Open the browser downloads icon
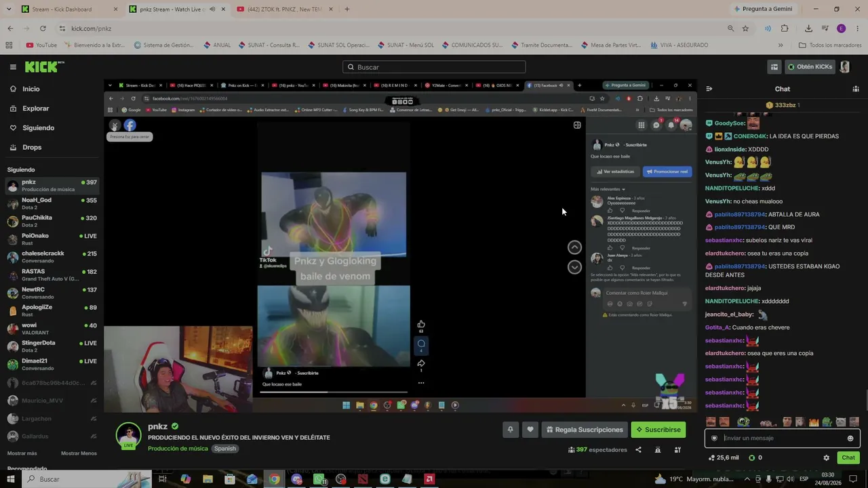 pos(808,28)
